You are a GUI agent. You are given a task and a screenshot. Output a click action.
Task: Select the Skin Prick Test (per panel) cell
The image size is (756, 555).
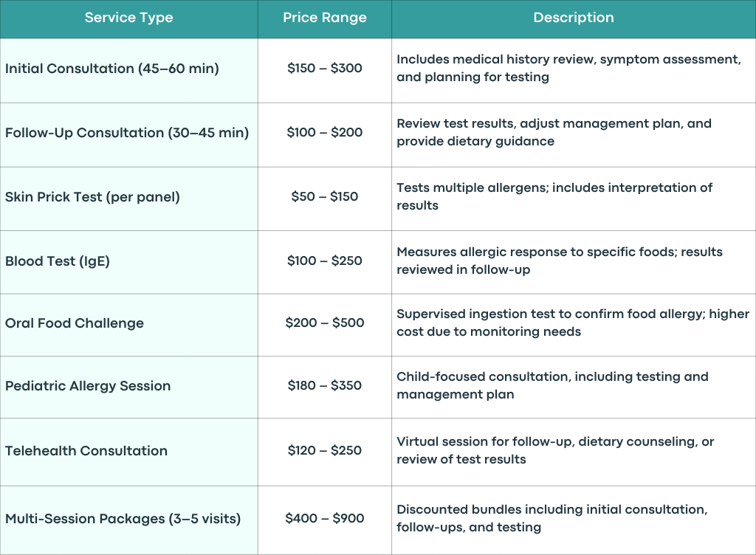tap(128, 199)
